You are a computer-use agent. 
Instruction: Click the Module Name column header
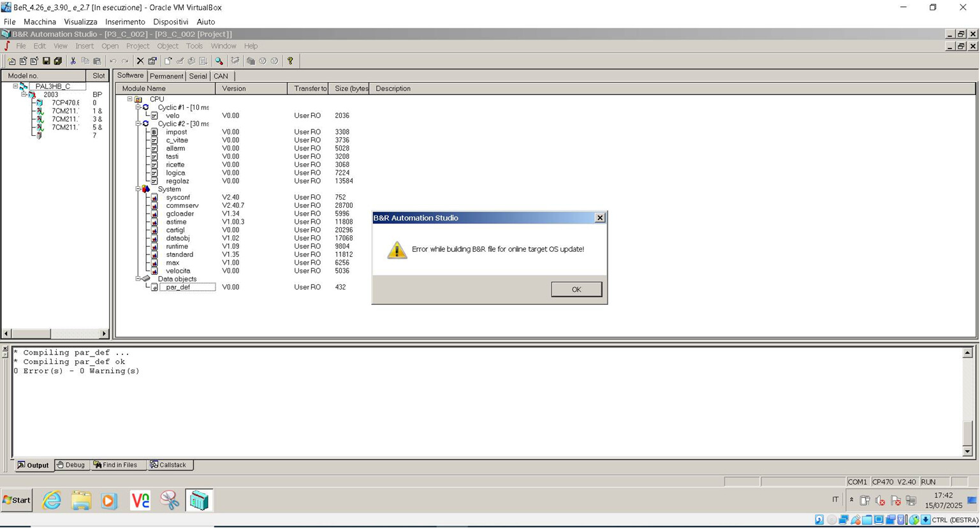tap(166, 89)
